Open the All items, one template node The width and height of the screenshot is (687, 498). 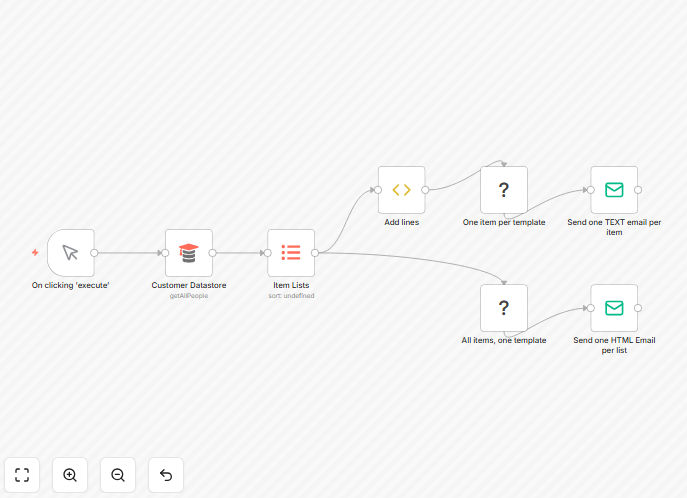click(x=504, y=308)
